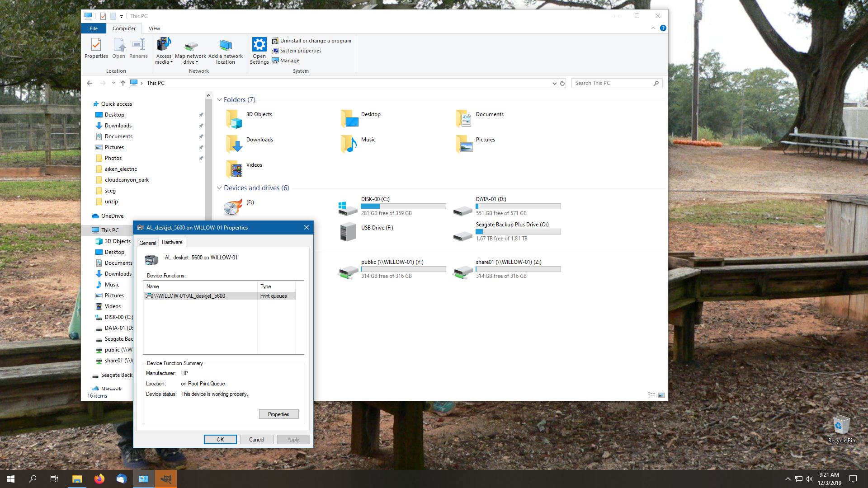Click the ribbon Properties icon
The width and height of the screenshot is (868, 488).
coord(96,45)
